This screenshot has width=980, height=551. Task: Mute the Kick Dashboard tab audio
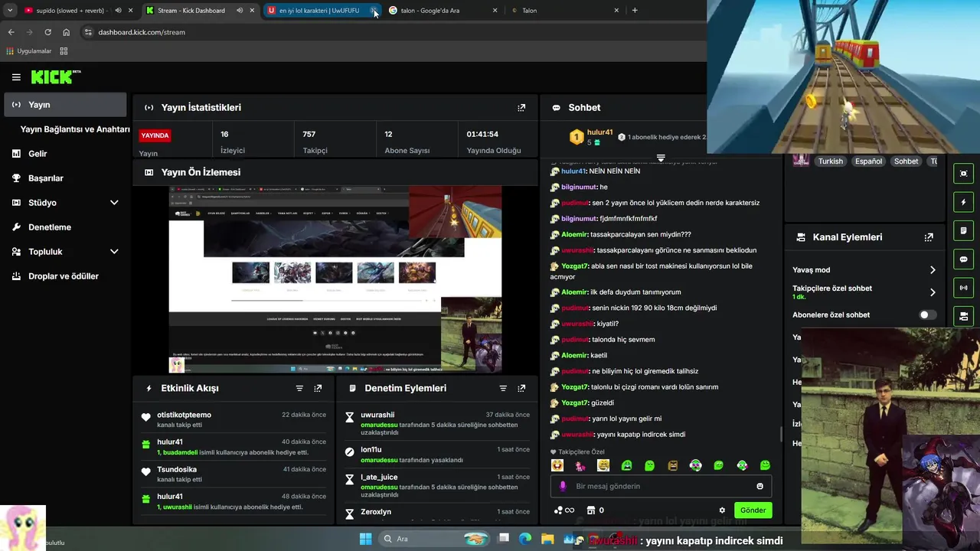(240, 11)
